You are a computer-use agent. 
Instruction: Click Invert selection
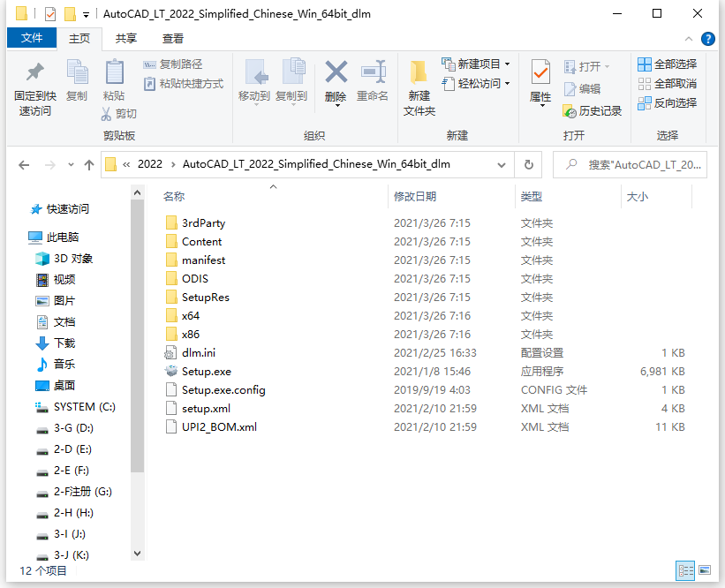pos(668,103)
